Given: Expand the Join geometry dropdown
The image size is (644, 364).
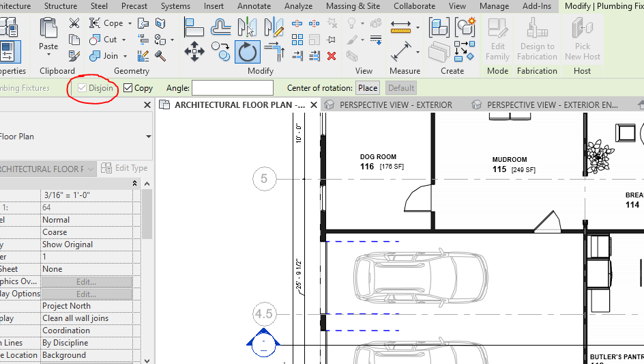Looking at the screenshot, I should 125,56.
